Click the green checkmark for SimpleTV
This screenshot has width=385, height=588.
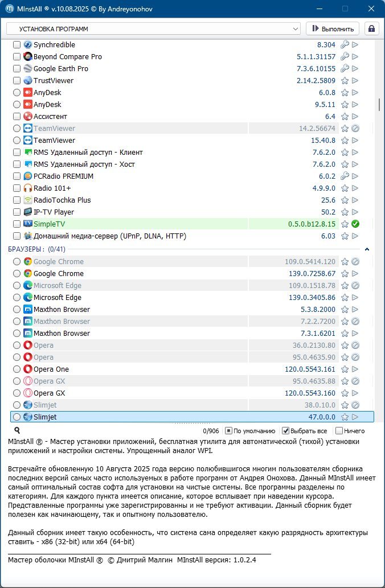click(x=355, y=224)
